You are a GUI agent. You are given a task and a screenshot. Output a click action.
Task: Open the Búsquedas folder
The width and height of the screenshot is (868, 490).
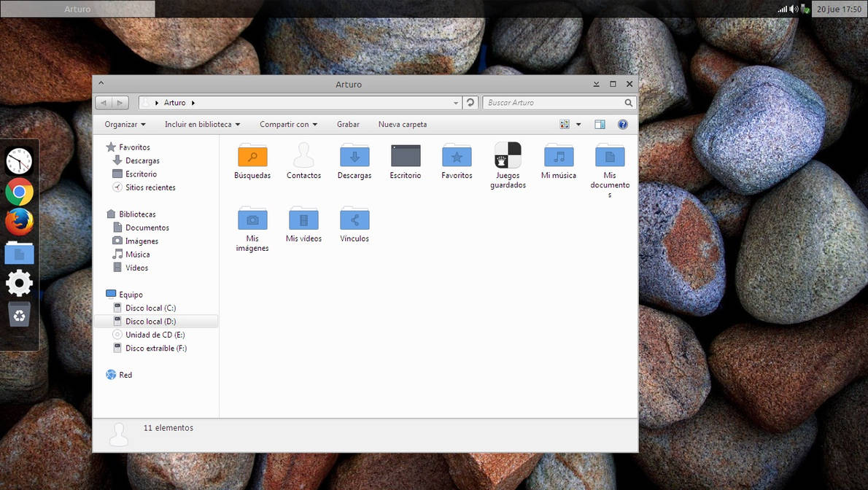click(252, 155)
